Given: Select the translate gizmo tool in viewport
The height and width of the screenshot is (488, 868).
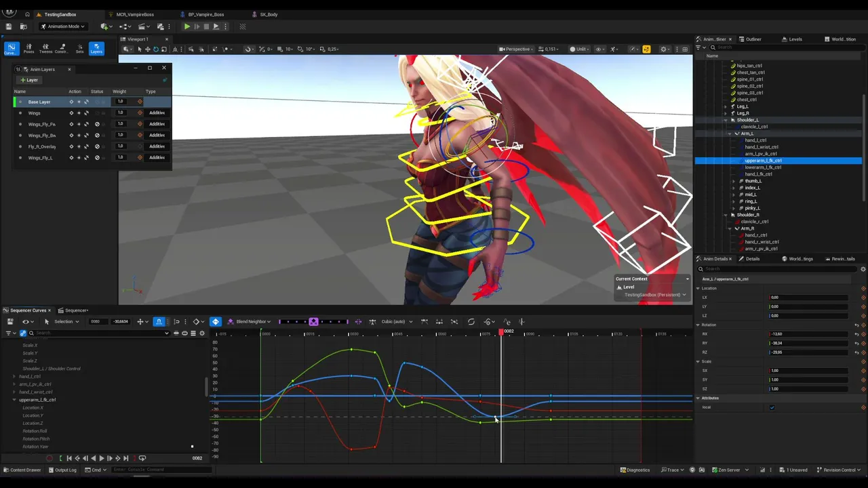Looking at the screenshot, I should 148,49.
